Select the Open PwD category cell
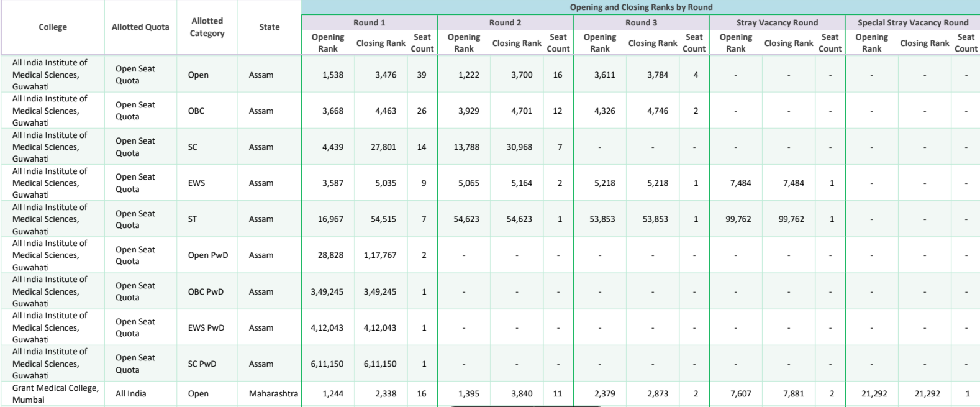This screenshot has height=407, width=980. coord(208,255)
